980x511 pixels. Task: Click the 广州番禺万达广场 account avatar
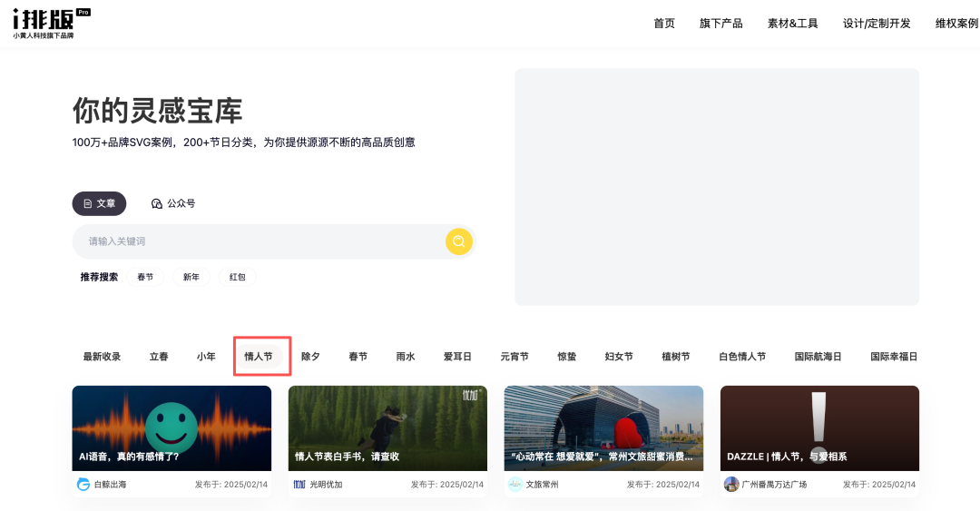point(731,484)
